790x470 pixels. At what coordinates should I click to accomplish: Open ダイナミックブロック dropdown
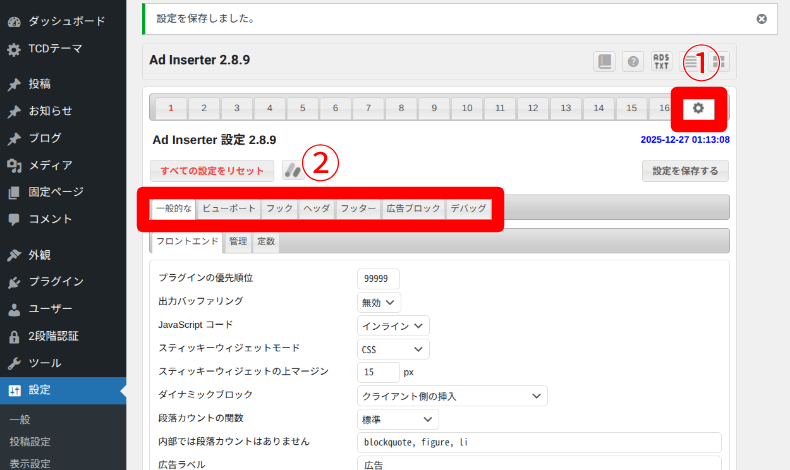[x=452, y=396]
